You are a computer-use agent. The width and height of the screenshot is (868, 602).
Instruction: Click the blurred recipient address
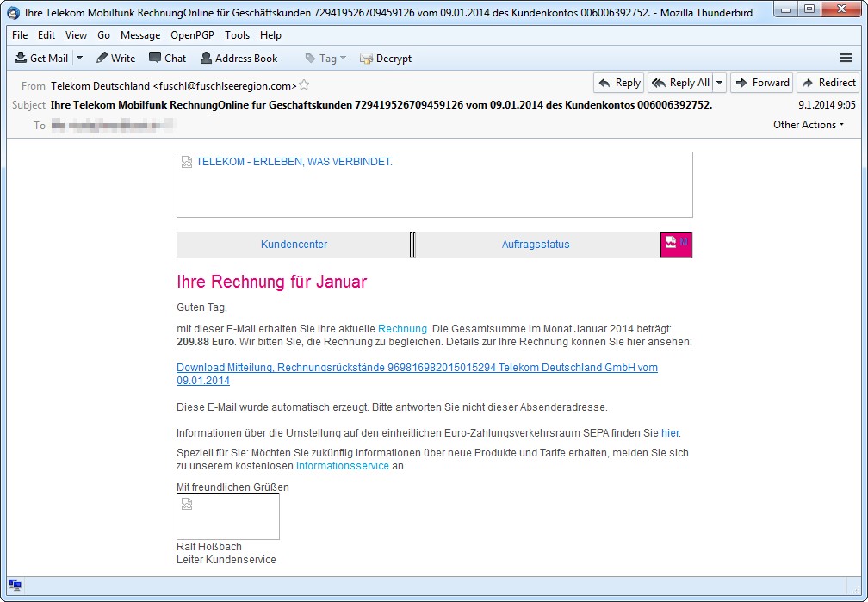tap(114, 125)
